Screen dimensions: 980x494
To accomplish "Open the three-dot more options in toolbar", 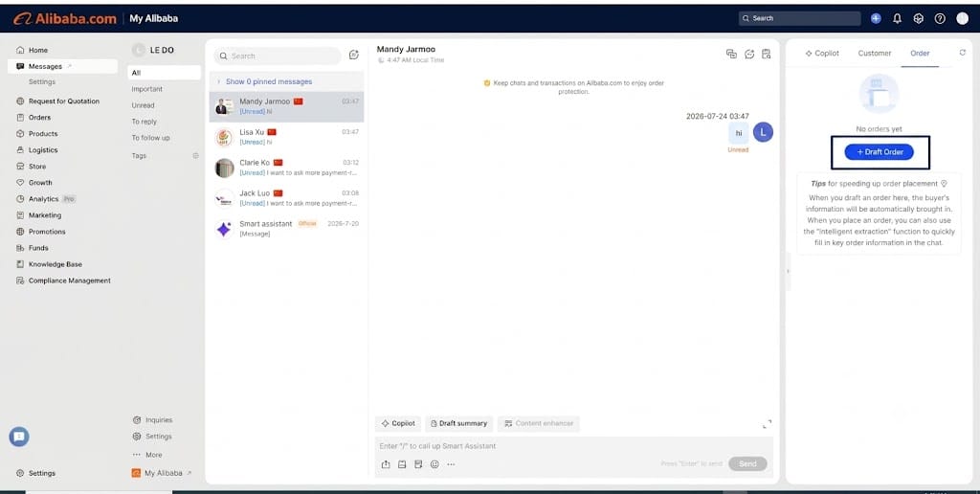I will (451, 464).
